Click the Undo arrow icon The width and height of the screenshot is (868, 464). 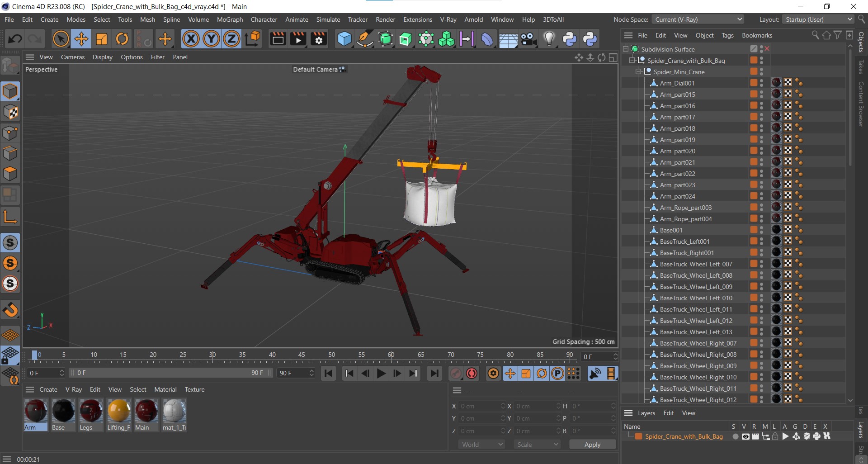[x=15, y=39]
